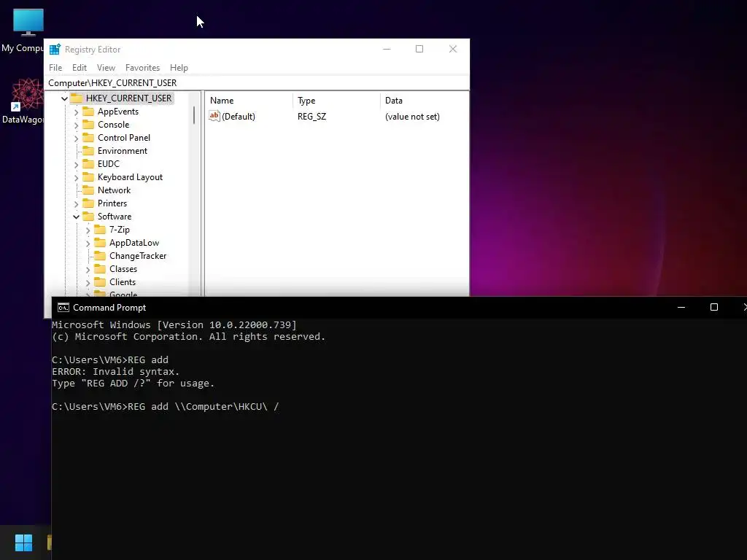Click the AppDataLow folder icon
747x560 pixels.
point(100,243)
